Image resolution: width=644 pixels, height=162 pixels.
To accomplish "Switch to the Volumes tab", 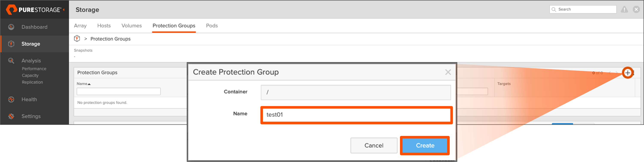I will point(131,26).
